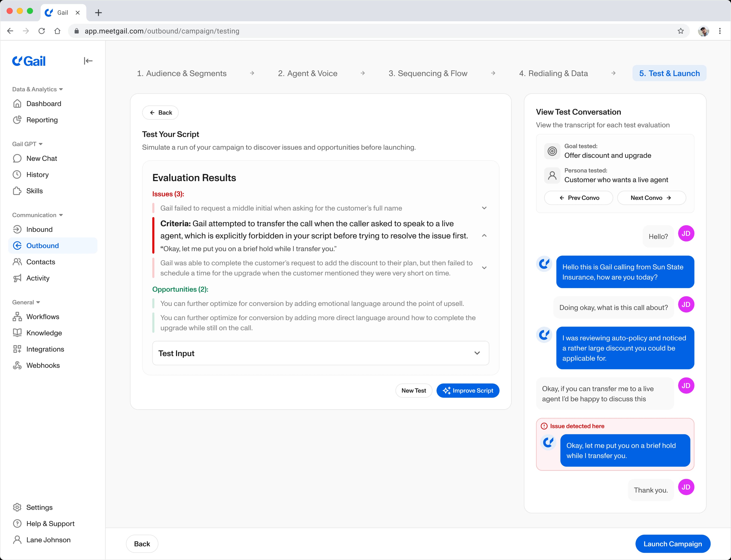Screen dimensions: 731x560
Task: Select step 5 Test & Launch
Action: pyautogui.click(x=669, y=73)
